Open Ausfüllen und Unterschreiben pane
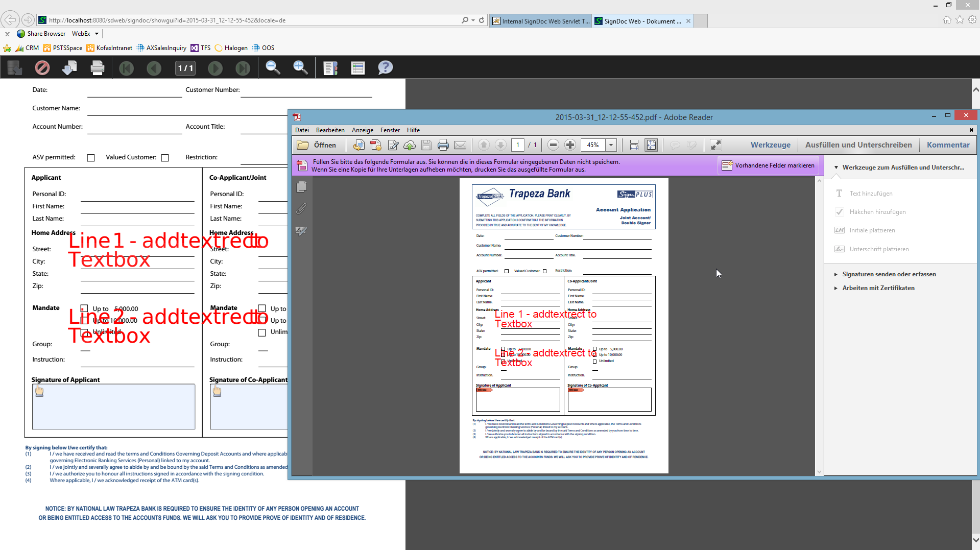This screenshot has height=550, width=980. tap(858, 145)
